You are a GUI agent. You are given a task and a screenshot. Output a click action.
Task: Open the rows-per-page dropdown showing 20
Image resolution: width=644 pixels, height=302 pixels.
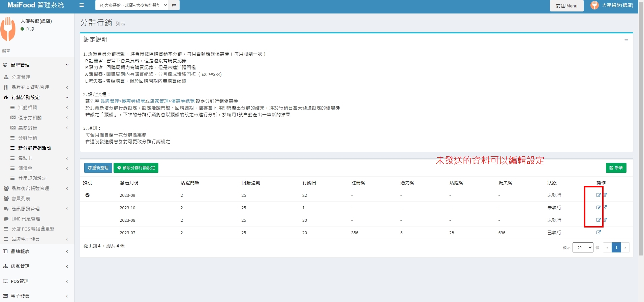point(583,248)
